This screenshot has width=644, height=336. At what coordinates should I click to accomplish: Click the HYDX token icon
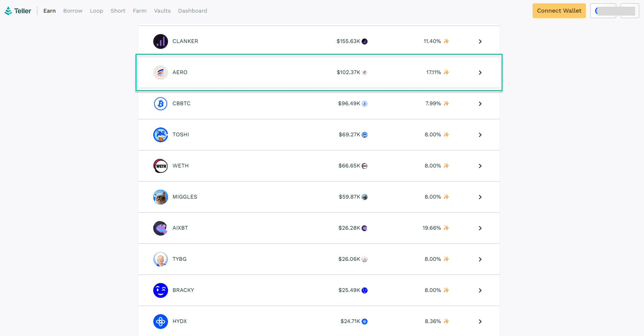161,322
